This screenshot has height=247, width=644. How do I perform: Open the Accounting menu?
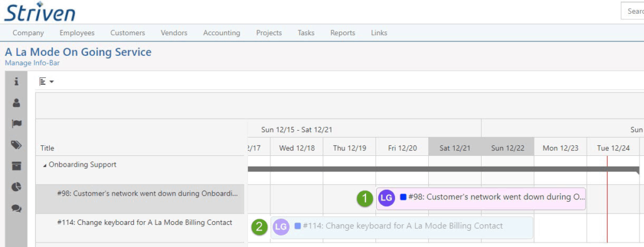coord(222,33)
